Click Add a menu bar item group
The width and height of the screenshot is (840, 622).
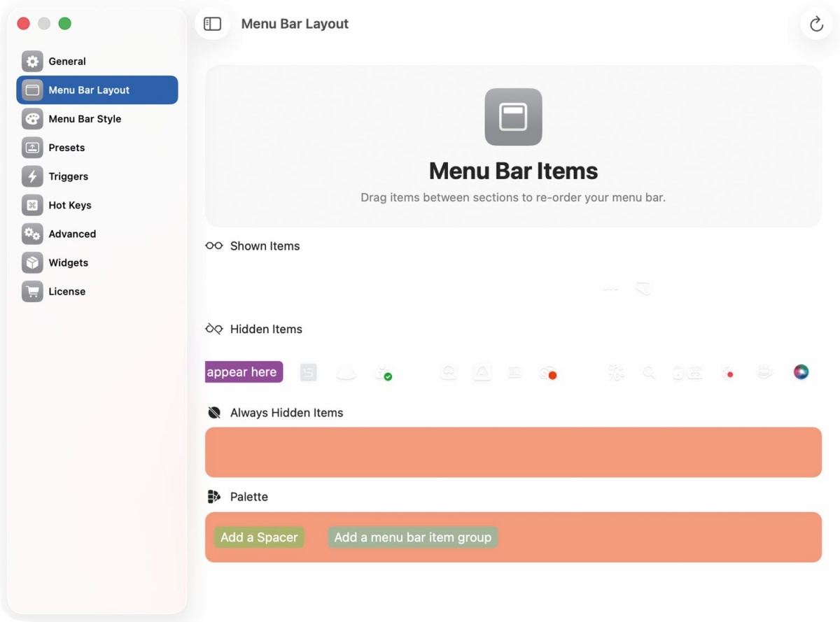pyautogui.click(x=412, y=537)
